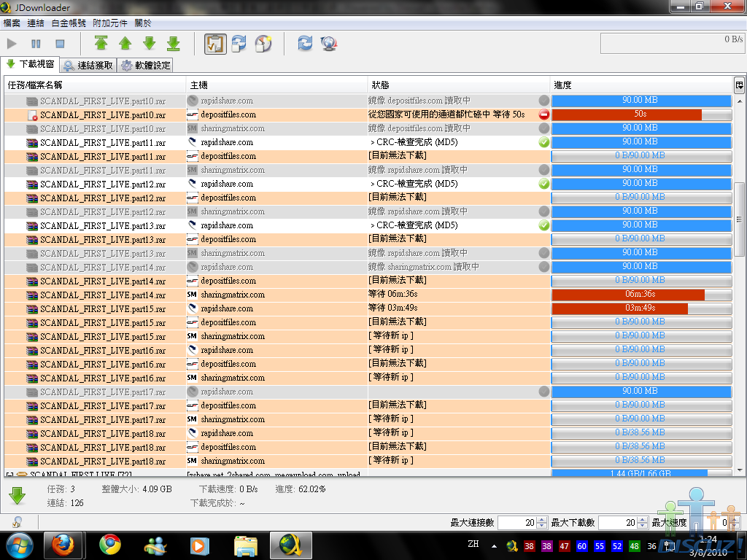This screenshot has height=560, width=747.
Task: Click the scroll down arrow of the download list
Action: click(x=740, y=470)
